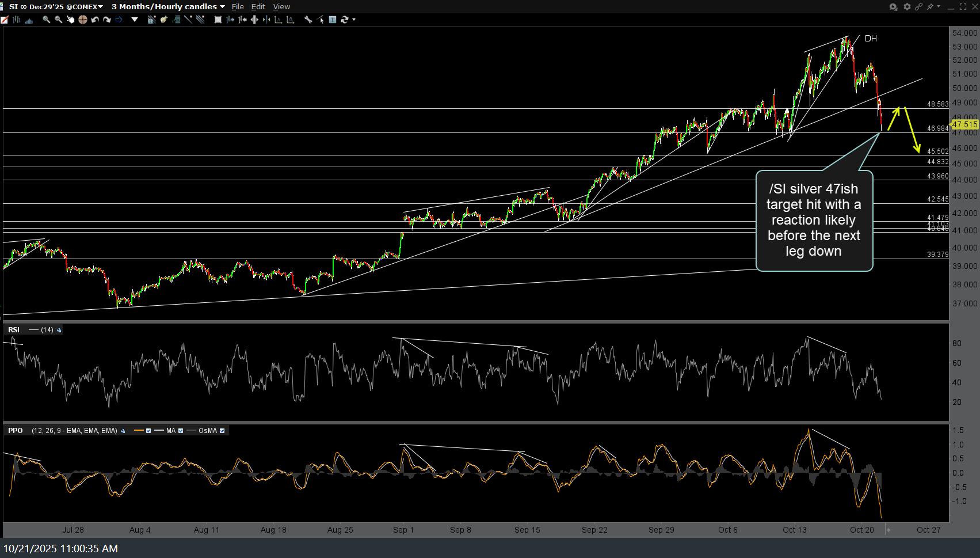
Task: Select the text annotation tool
Action: (333, 20)
